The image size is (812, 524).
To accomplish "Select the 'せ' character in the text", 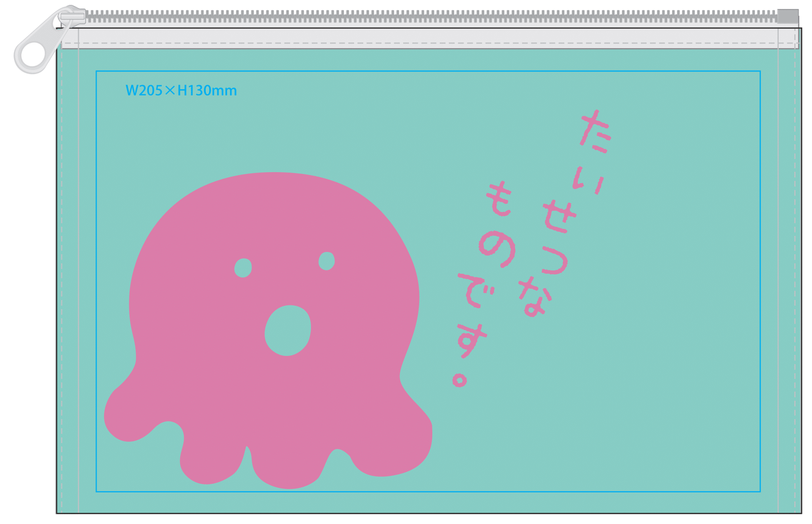I will point(560,216).
